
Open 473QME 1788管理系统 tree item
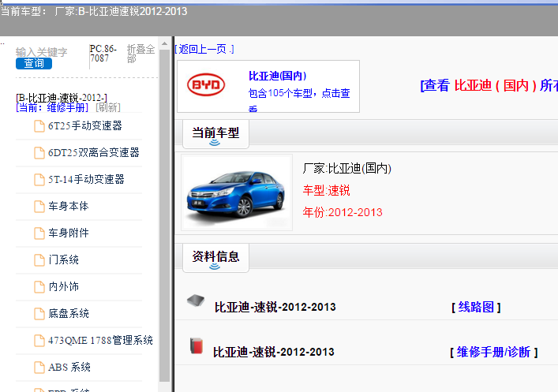point(100,341)
